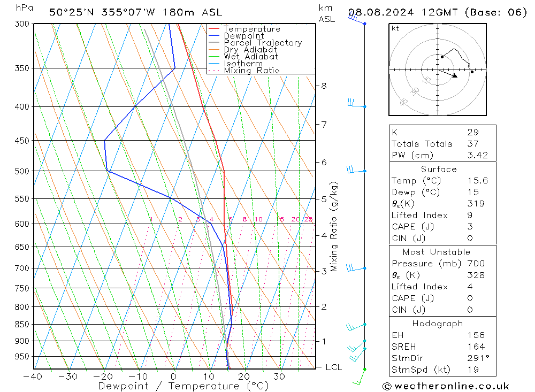Click the 'Mixing Ratio' legend entry
Screen dimensions: 535x392
pyautogui.click(x=251, y=70)
